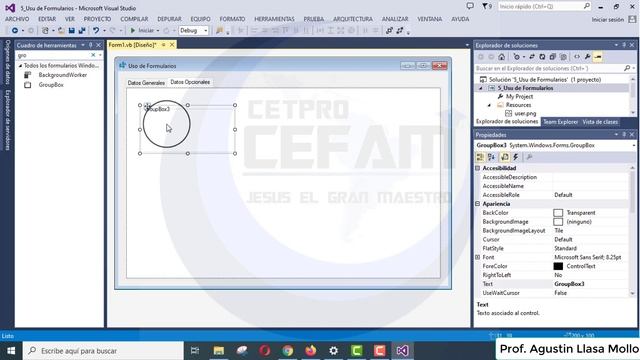Close the Form1.vb [Diseño] tab

tap(172, 45)
